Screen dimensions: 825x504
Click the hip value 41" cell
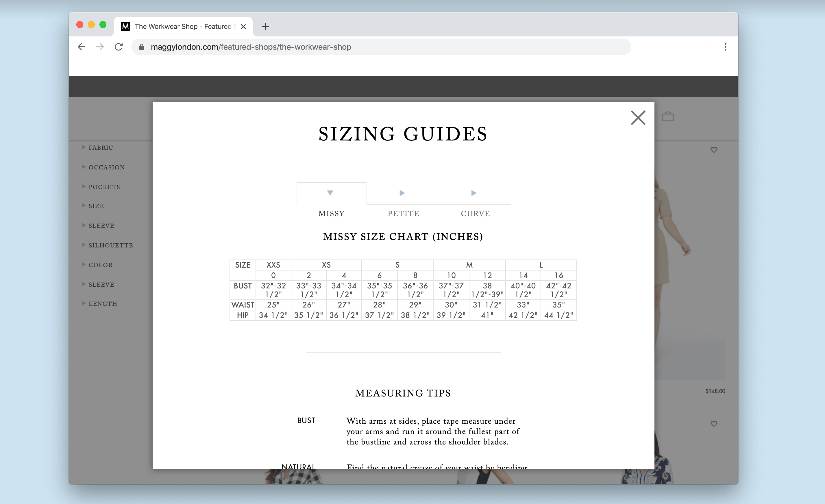[487, 315]
